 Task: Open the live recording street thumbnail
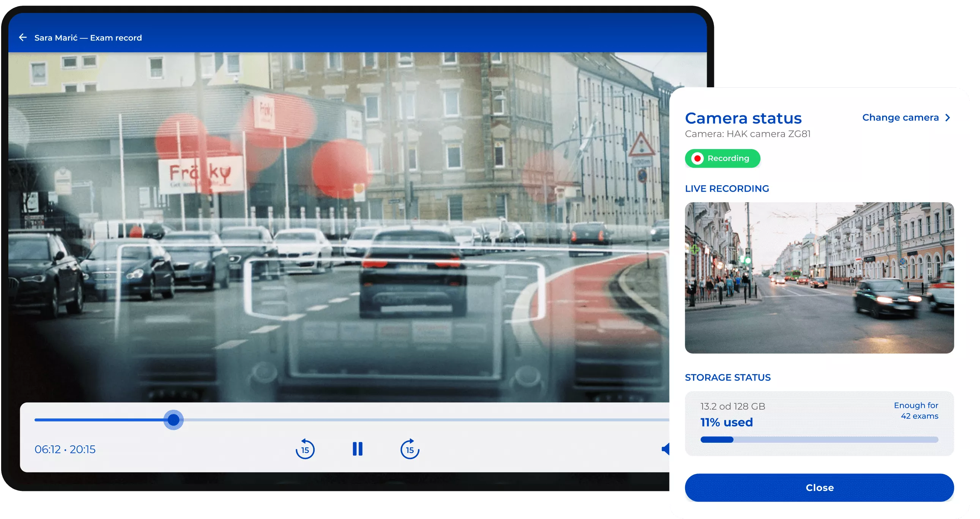[x=819, y=278]
